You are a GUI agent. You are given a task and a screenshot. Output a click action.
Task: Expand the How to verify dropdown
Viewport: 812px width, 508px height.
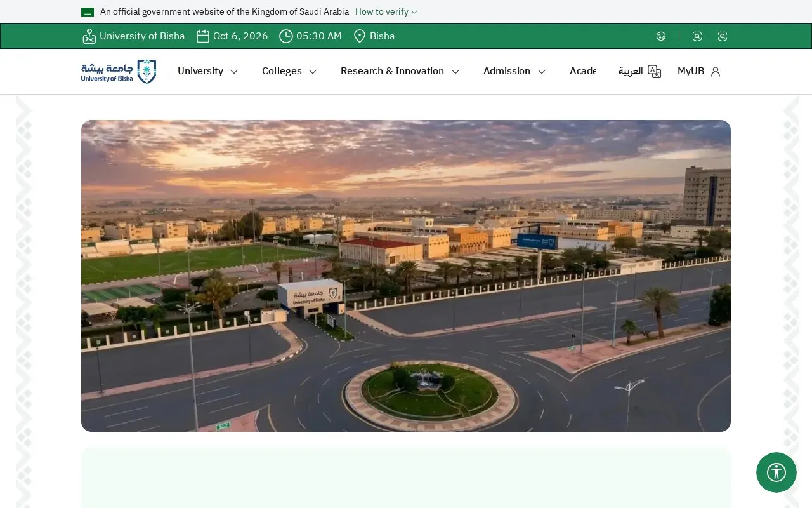pyautogui.click(x=386, y=12)
